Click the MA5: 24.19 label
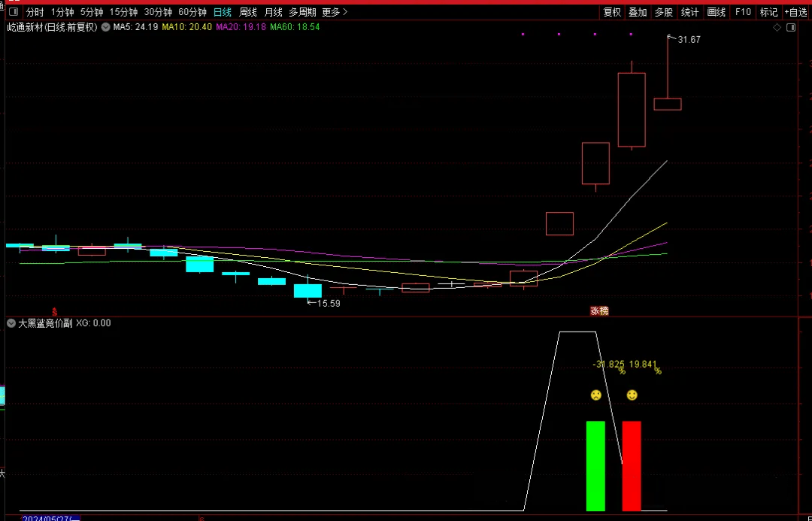Viewport: 812px width, 521px height. coord(135,27)
